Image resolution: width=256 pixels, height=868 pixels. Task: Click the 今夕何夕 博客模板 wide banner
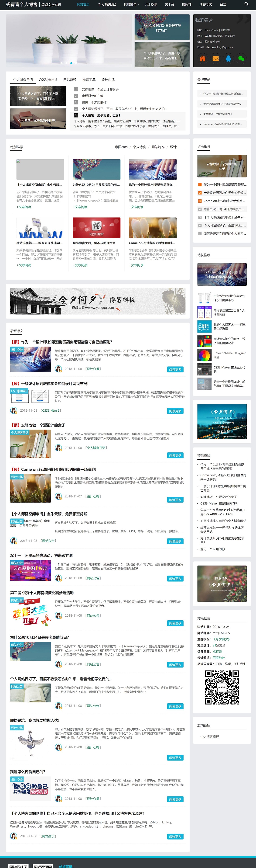point(98,301)
